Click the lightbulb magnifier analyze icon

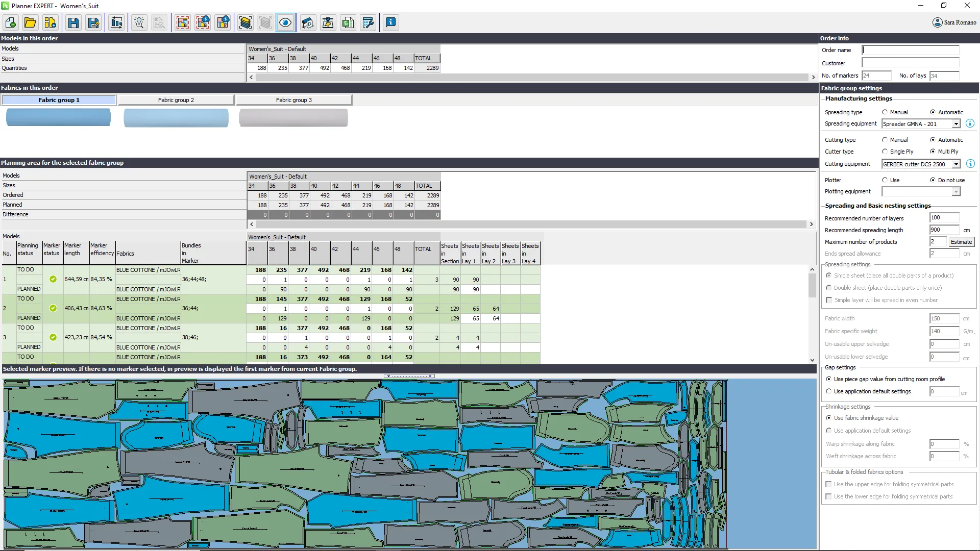[x=139, y=22]
